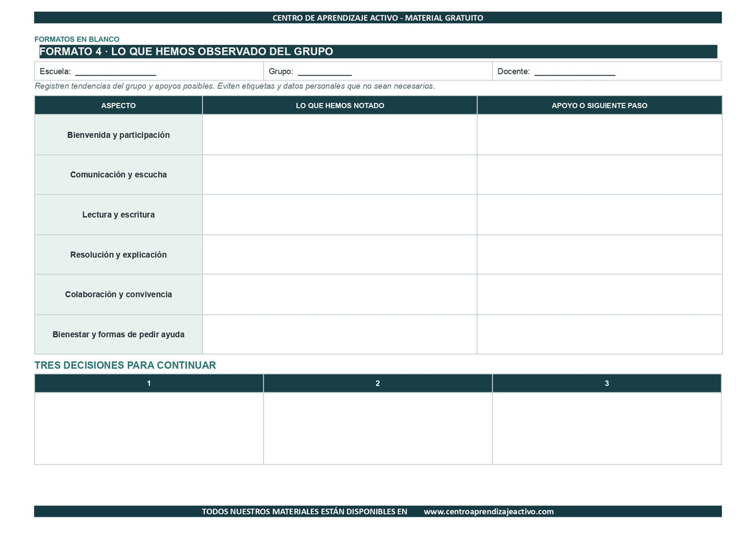Select 'Bienvenida y participación' row label
Viewport: 756px width, 535px height.
tap(118, 135)
